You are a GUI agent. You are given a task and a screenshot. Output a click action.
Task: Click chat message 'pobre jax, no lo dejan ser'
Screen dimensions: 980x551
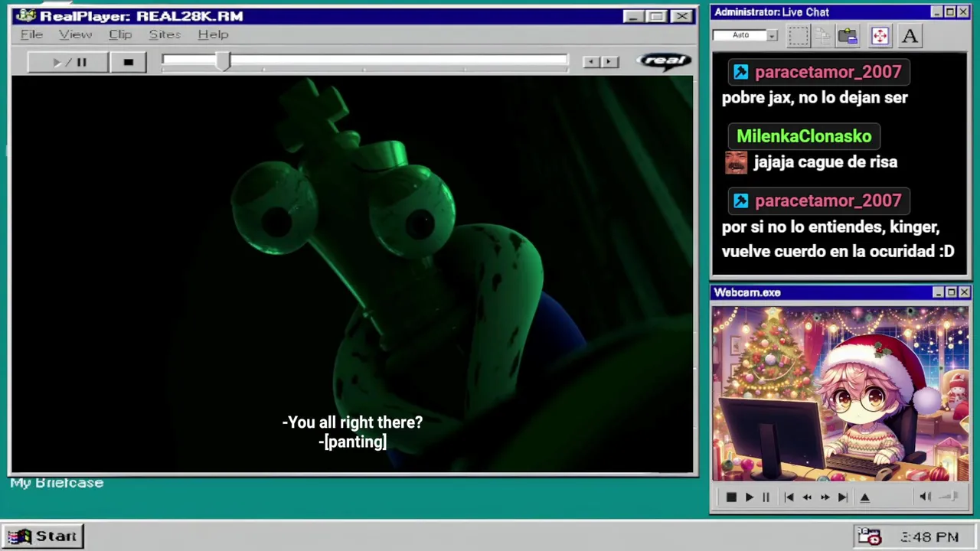(815, 98)
